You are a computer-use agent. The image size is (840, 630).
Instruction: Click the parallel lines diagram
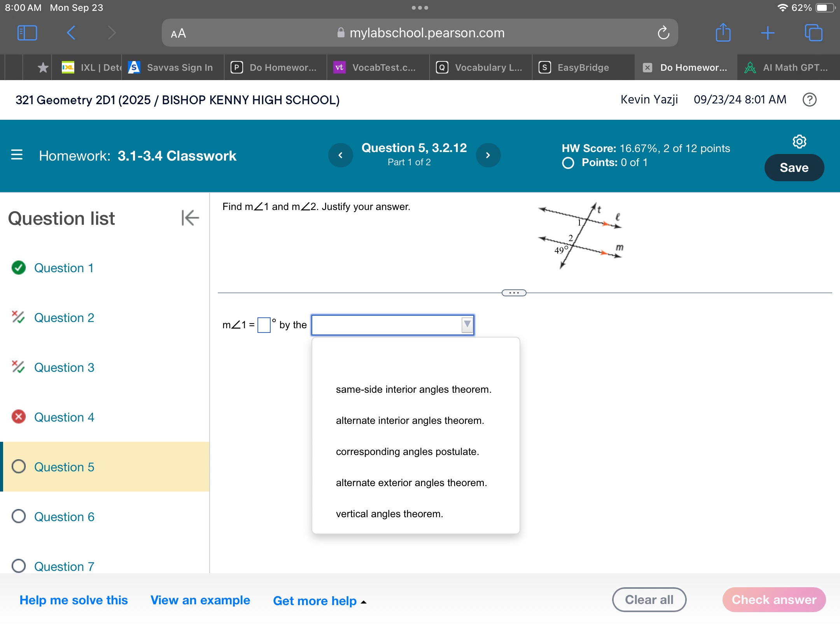click(x=581, y=235)
